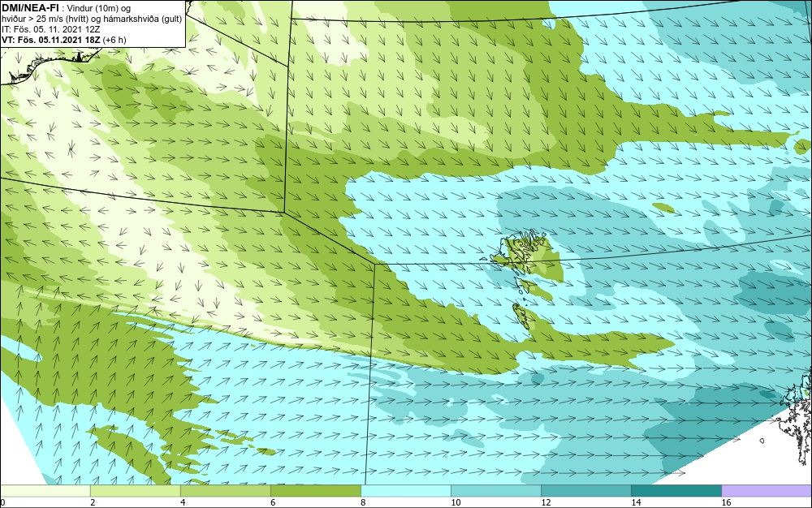
Task: Click the small green patch northeast of Faroe Islands
Action: (x=663, y=208)
